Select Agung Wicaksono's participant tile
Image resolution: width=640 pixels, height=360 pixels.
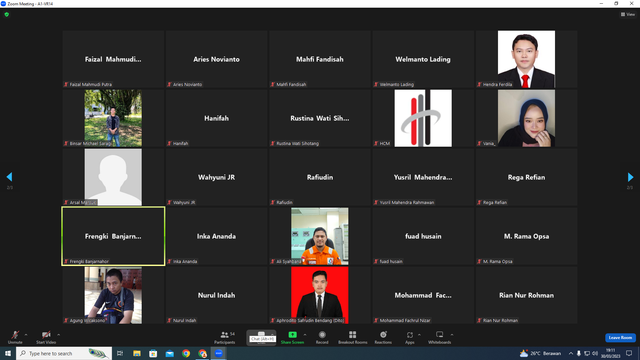(x=113, y=295)
